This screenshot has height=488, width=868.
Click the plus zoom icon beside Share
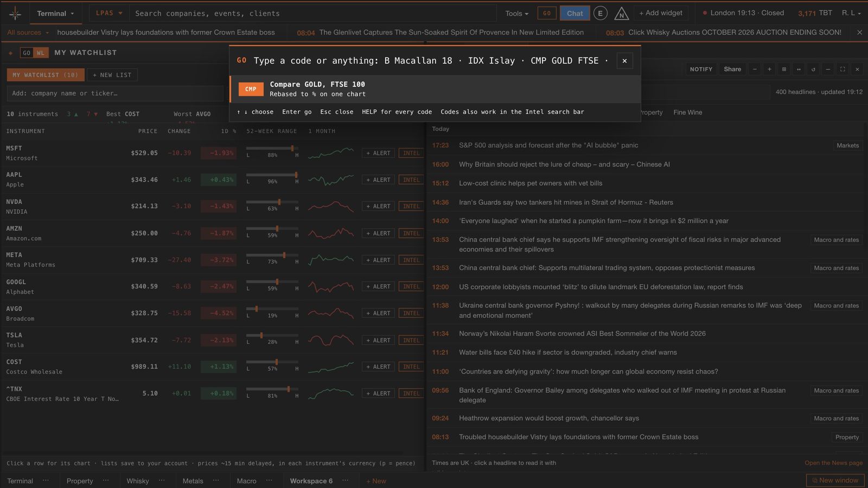coord(769,69)
